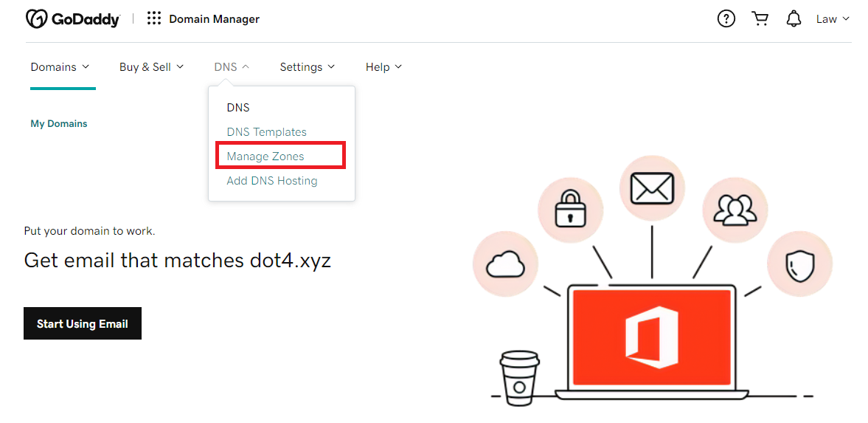Image resolution: width=868 pixels, height=423 pixels.
Task: Open the help question mark icon
Action: point(726,19)
